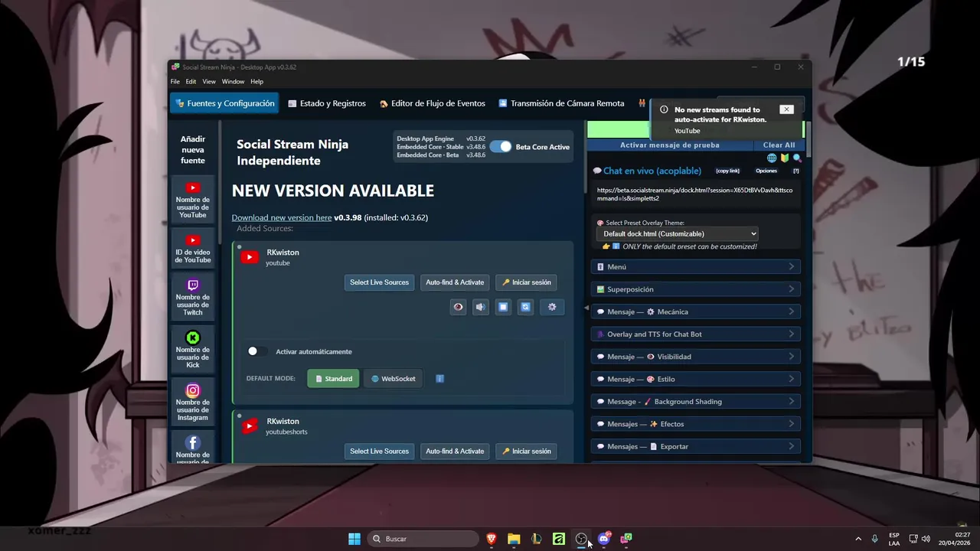The width and height of the screenshot is (980, 551).
Task: Click Download new version here link
Action: pos(282,217)
